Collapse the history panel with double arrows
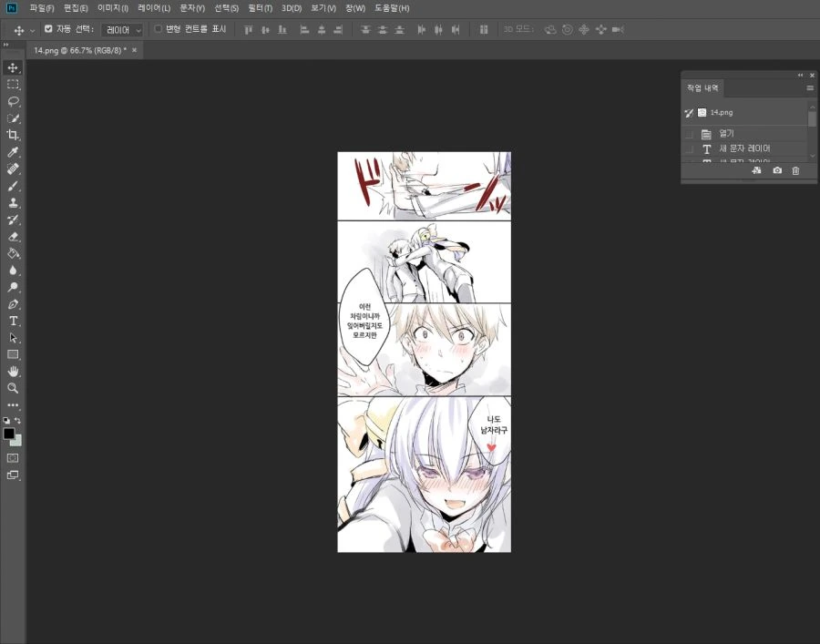 (800, 76)
